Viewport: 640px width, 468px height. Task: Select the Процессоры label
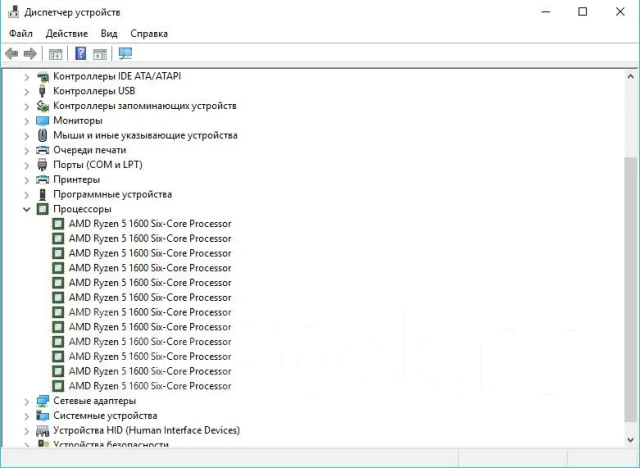coord(82,209)
